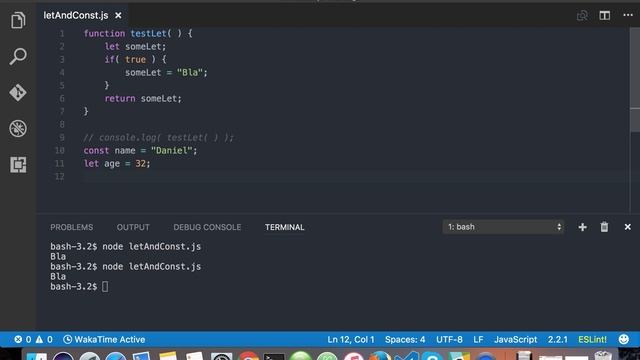Image resolution: width=640 pixels, height=360 pixels.
Task: Open the Explorer view in the activity bar
Action: [x=18, y=20]
